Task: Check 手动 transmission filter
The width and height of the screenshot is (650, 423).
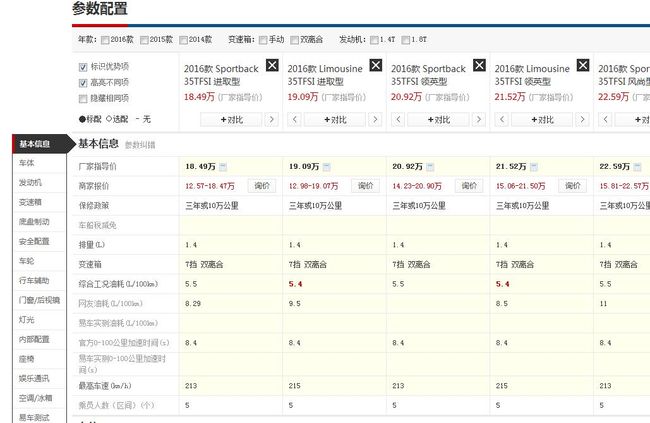Action: (263, 40)
